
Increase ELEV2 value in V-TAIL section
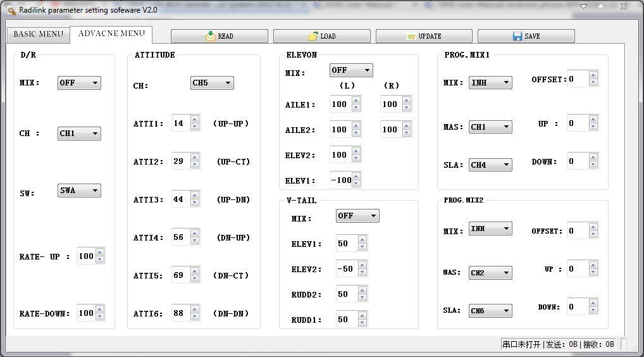pos(362,265)
